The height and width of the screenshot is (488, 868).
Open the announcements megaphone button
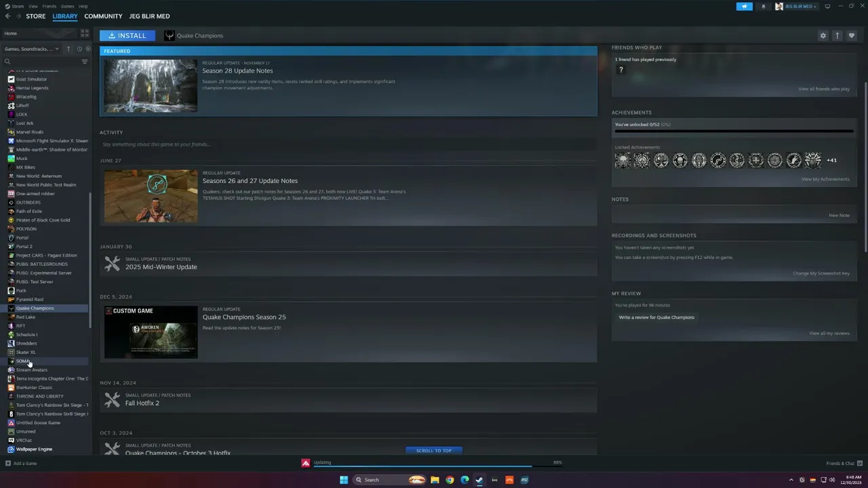pos(744,6)
